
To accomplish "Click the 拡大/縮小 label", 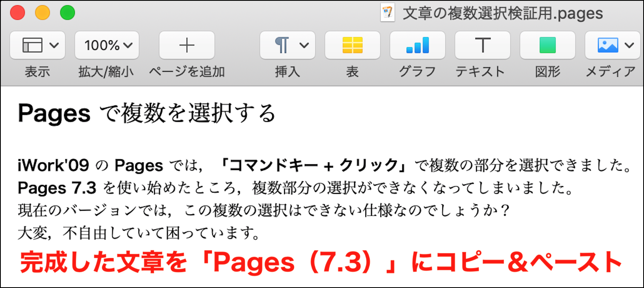I will pos(106,72).
